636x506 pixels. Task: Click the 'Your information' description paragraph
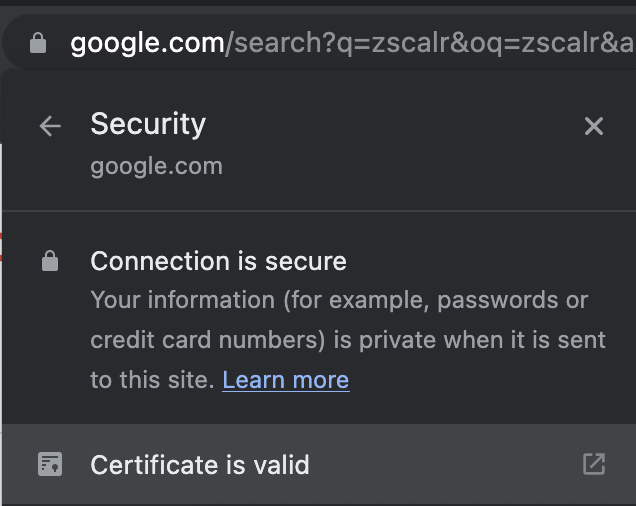(x=340, y=300)
